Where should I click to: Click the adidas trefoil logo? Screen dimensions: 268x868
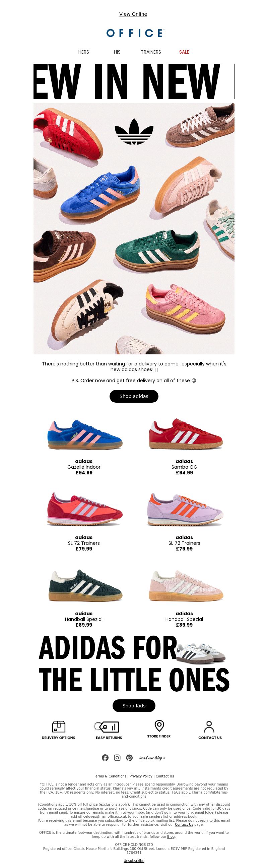(x=134, y=131)
